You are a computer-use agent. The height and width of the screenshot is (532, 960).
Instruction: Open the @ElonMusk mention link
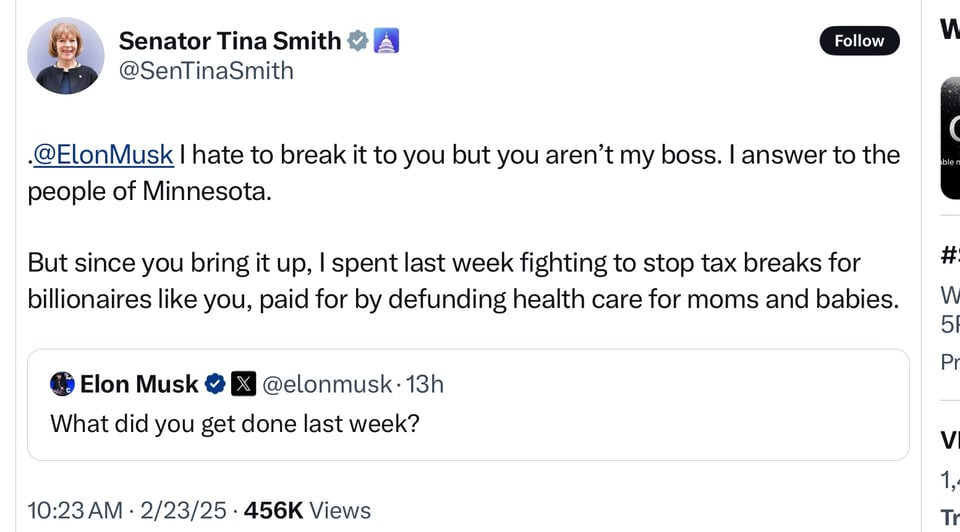tap(103, 155)
